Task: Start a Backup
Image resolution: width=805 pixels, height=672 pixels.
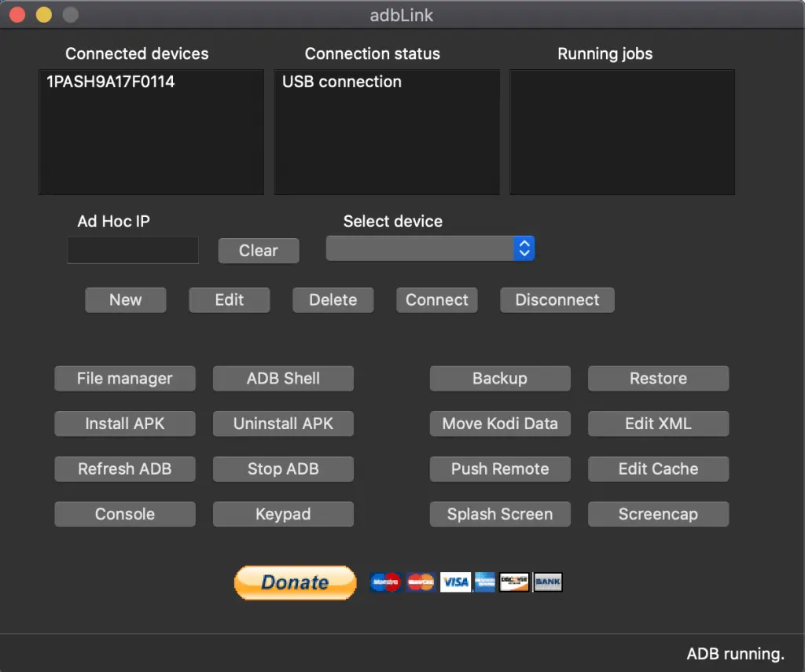Action: tap(500, 378)
